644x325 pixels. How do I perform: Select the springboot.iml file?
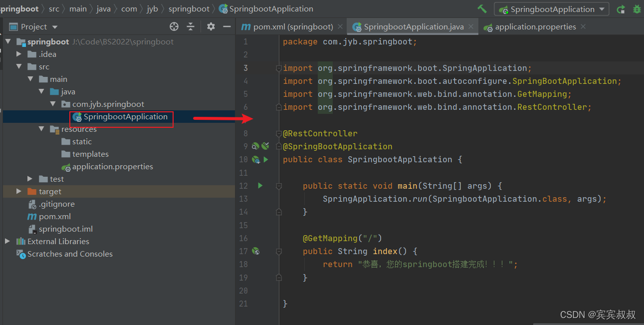pyautogui.click(x=66, y=229)
